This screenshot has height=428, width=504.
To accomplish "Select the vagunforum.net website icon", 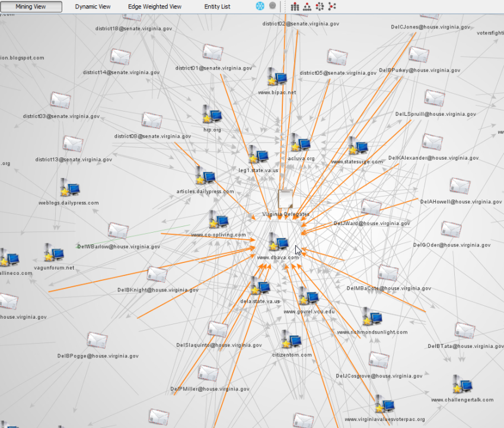I will pyautogui.click(x=54, y=252).
